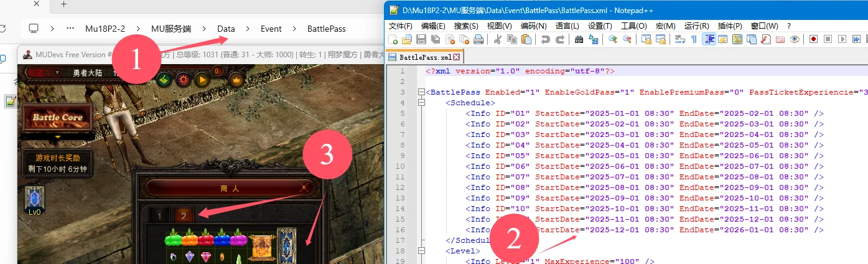Create a new file in Notepad++

click(393, 39)
